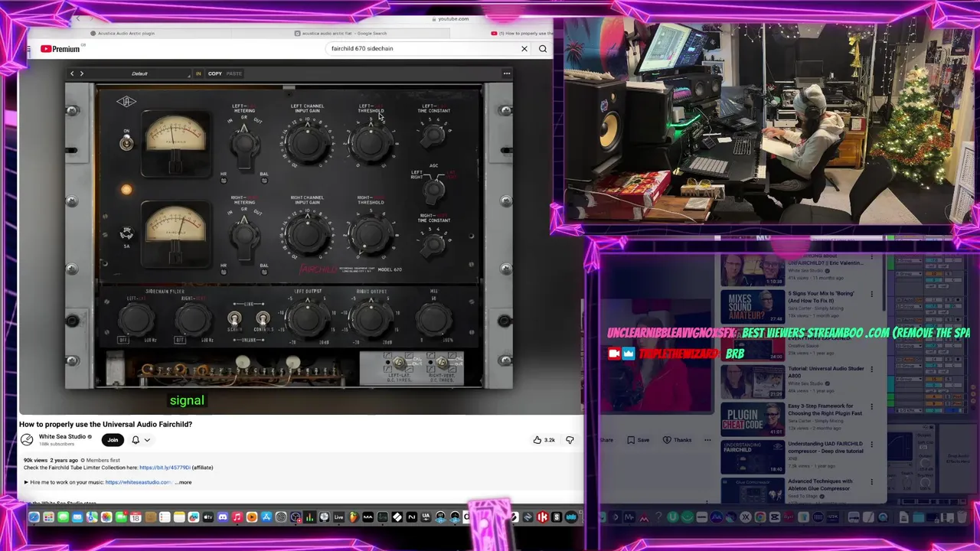Click the Mix knob on Fairchild
Viewport: 980px width, 551px height.
pos(434,318)
